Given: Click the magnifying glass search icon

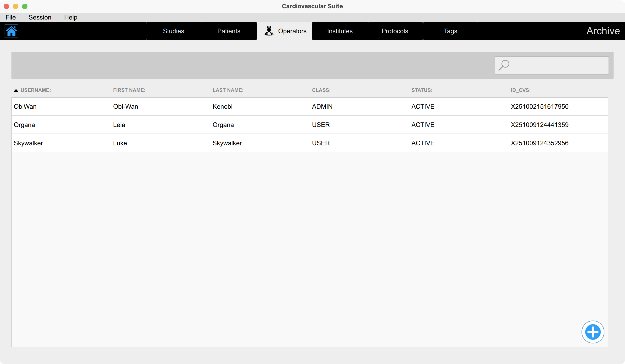Looking at the screenshot, I should (x=504, y=65).
